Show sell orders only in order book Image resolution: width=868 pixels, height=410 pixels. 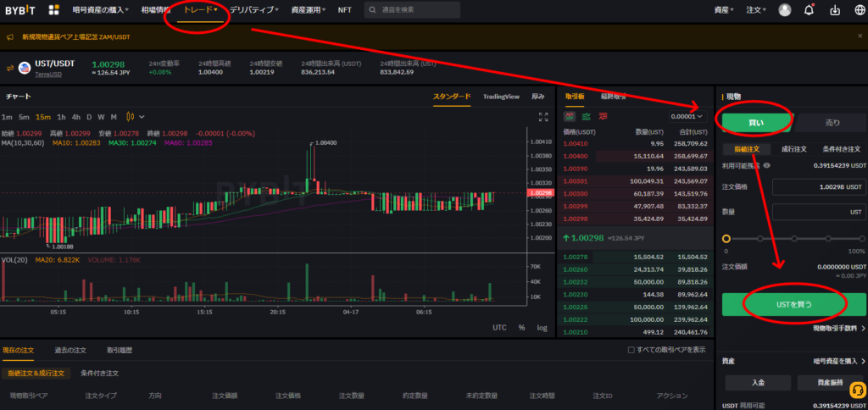click(603, 116)
